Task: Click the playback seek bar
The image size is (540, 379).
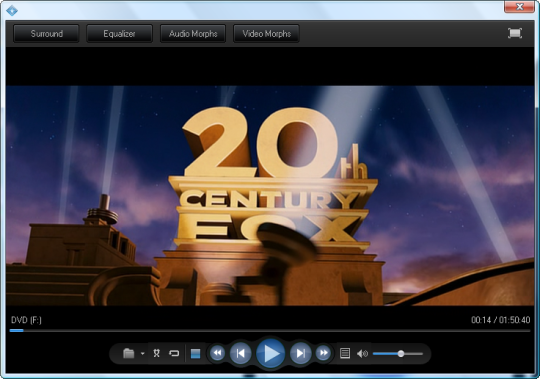Action: click(x=270, y=330)
